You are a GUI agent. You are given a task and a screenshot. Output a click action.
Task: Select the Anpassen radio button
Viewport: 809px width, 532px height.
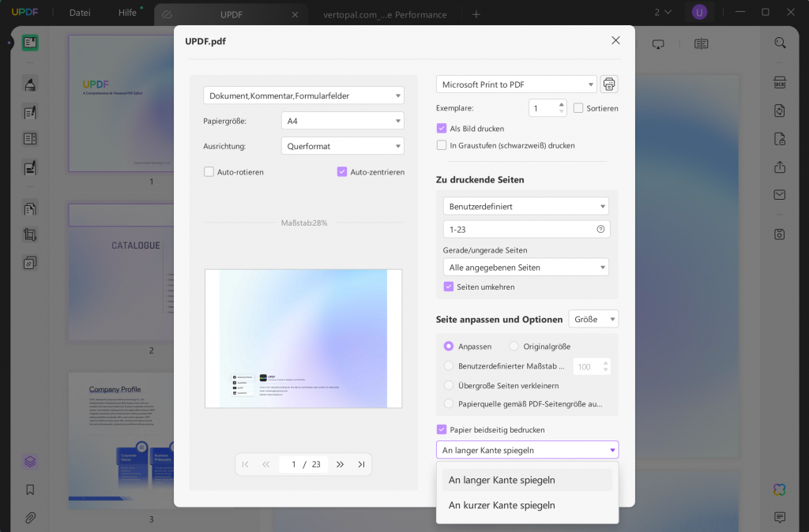449,347
